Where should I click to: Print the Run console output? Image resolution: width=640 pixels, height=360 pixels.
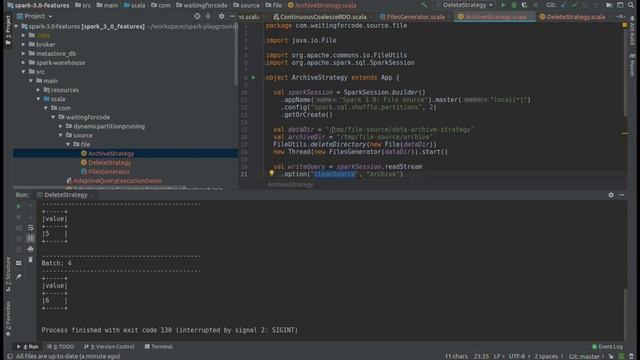pyautogui.click(x=31, y=249)
